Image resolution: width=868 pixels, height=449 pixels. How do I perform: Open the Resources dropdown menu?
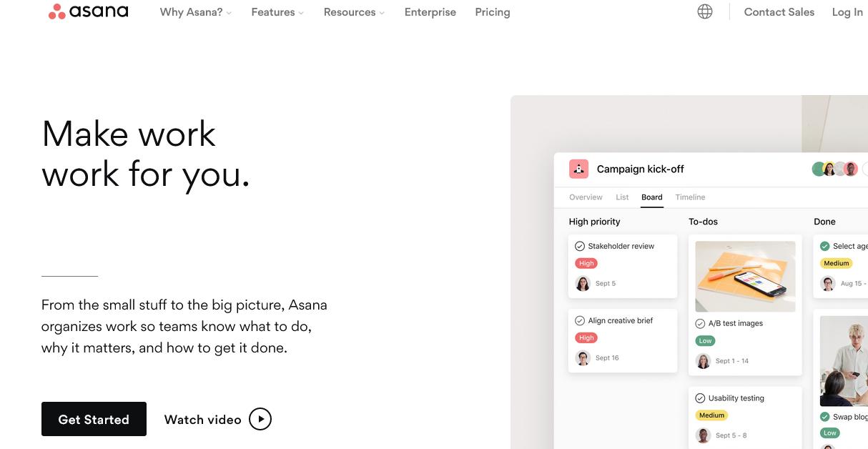point(354,12)
